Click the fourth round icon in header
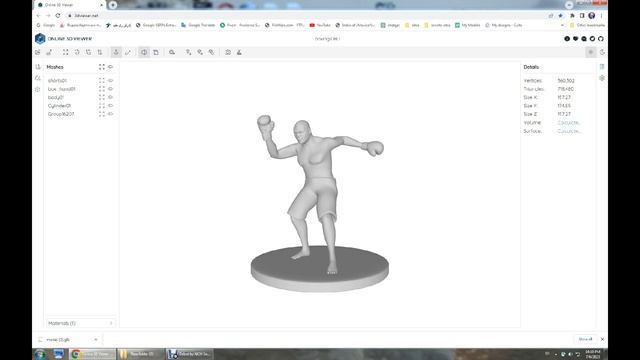The width and height of the screenshot is (640, 360). coord(592,39)
